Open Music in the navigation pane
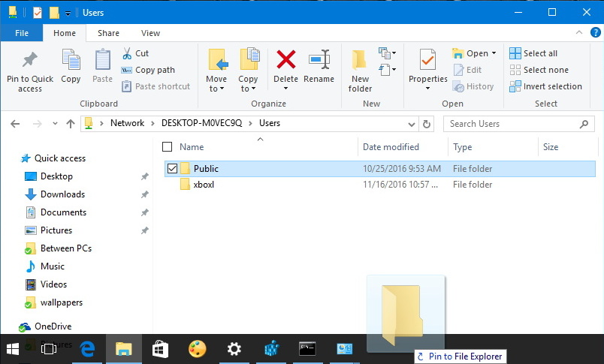Viewport: 604px width, 364px height. pyautogui.click(x=52, y=266)
